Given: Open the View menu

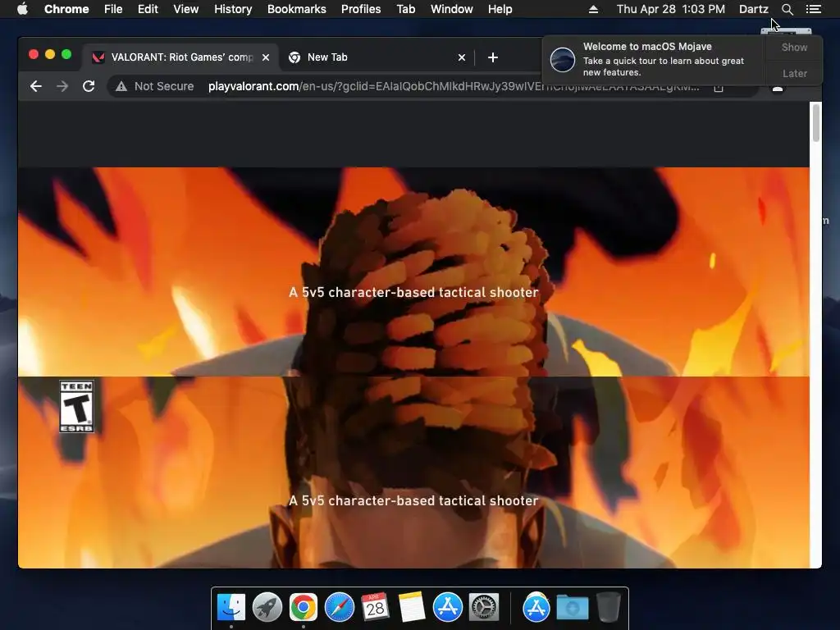Looking at the screenshot, I should pos(186,9).
